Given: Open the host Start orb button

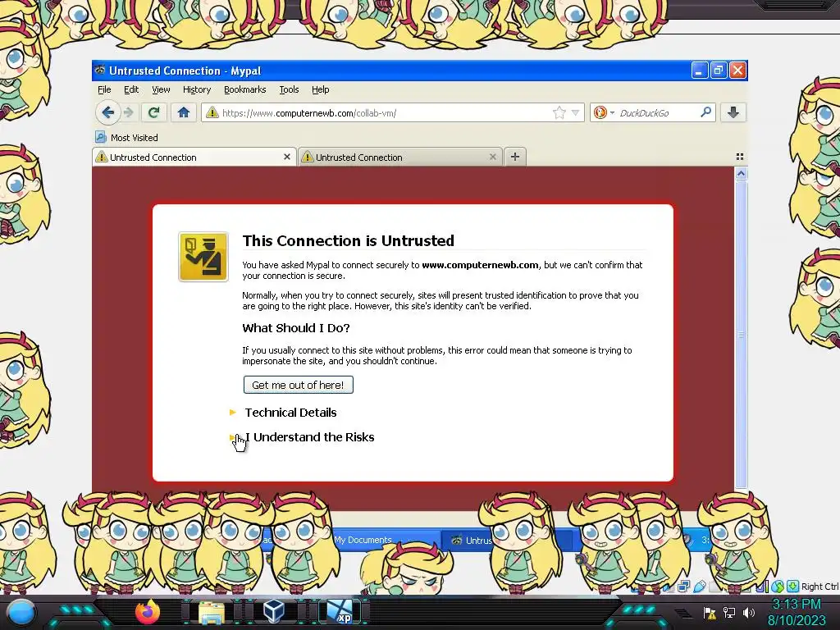Looking at the screenshot, I should coord(21,612).
